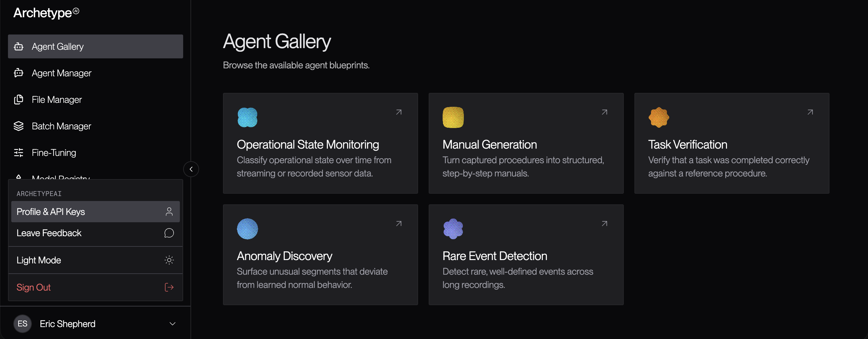Viewport: 868px width, 339px height.
Task: Click the purple Rare Event Detection icon
Action: coord(453,229)
